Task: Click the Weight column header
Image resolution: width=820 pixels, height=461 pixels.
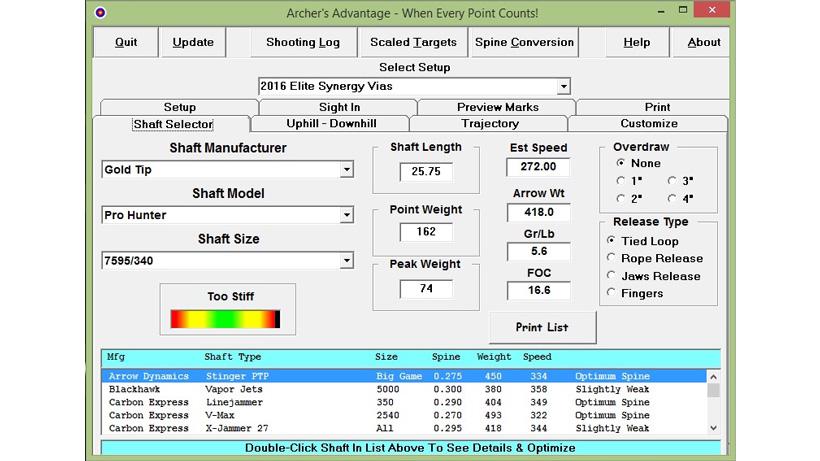Action: click(x=494, y=356)
